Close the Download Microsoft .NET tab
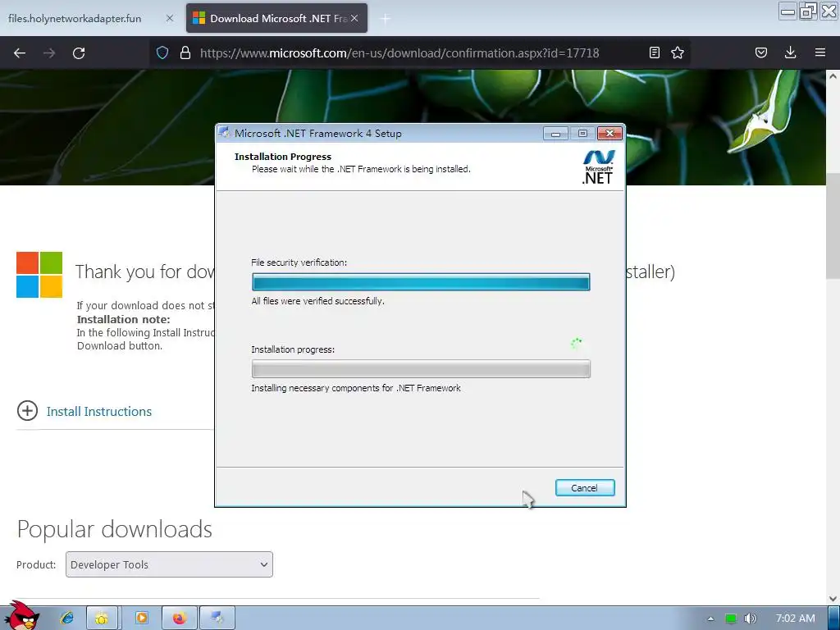The height and width of the screenshot is (630, 840). [354, 18]
